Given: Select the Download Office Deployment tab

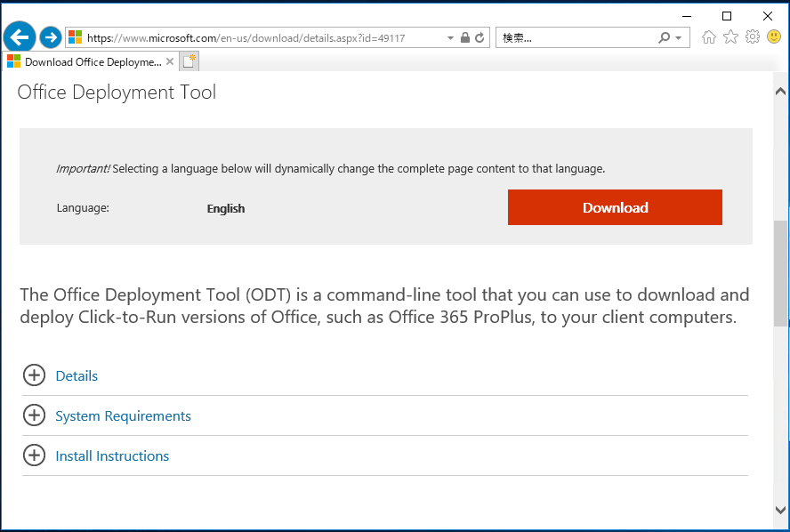Looking at the screenshot, I should pyautogui.click(x=90, y=62).
